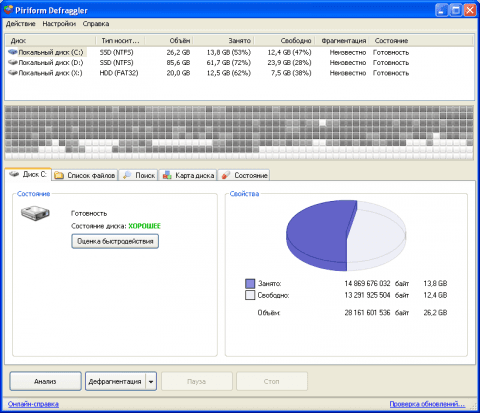
Task: Click the HDD (FAT32) cell
Action: 119,73
